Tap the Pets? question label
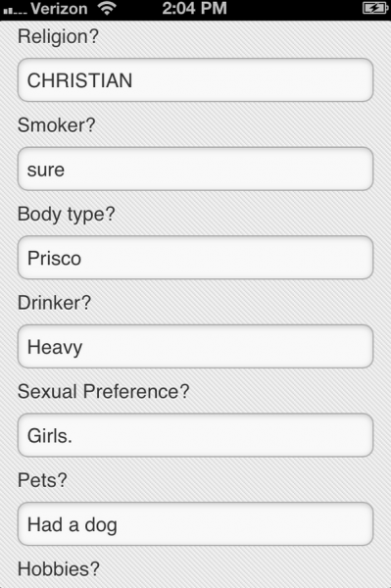The image size is (391, 588). point(42,480)
